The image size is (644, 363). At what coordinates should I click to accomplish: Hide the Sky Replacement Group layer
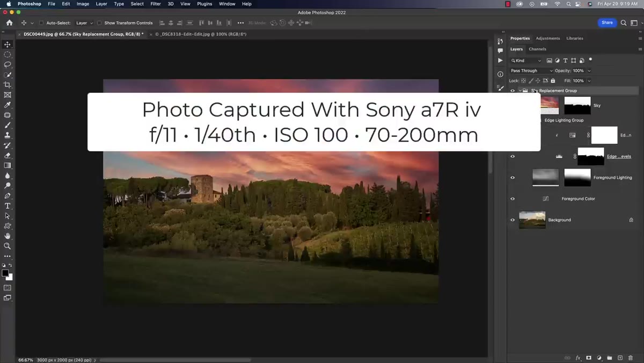tap(513, 91)
